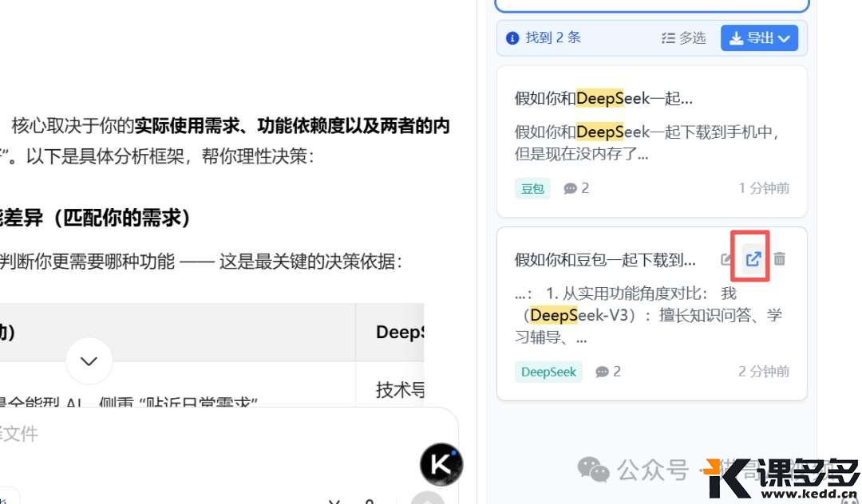Click the blue info icon beside 找到 2 条
The image size is (862, 504).
(x=513, y=38)
